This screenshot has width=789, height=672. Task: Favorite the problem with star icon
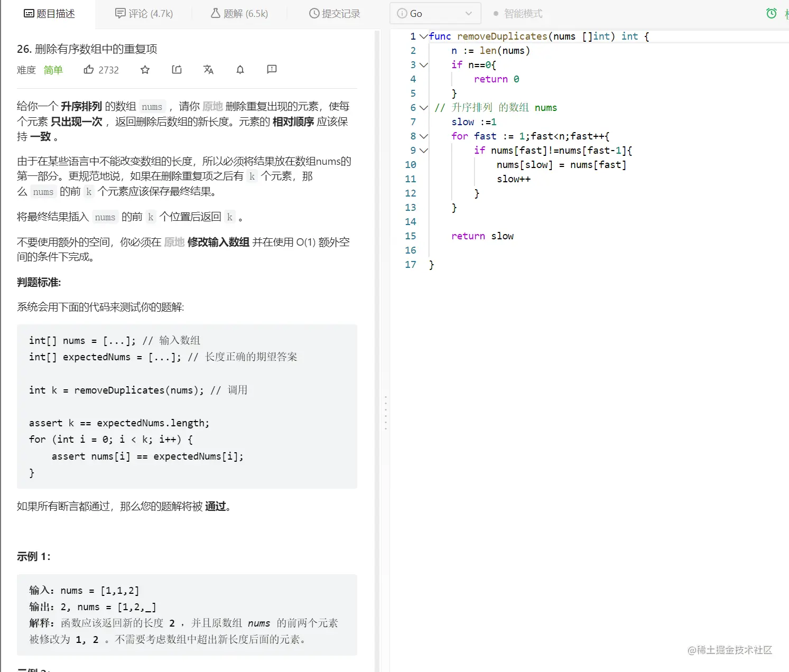click(x=145, y=70)
